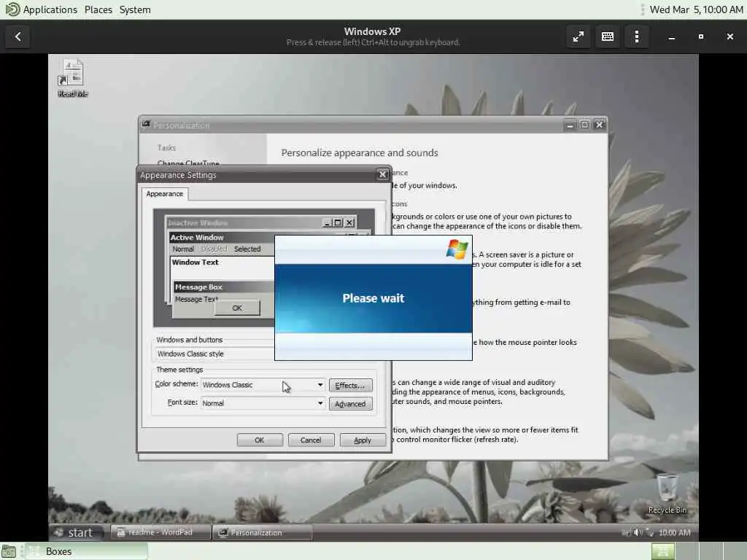Click maximize on preview Inactive Window sample
This screenshot has height=560, width=747.
(338, 222)
